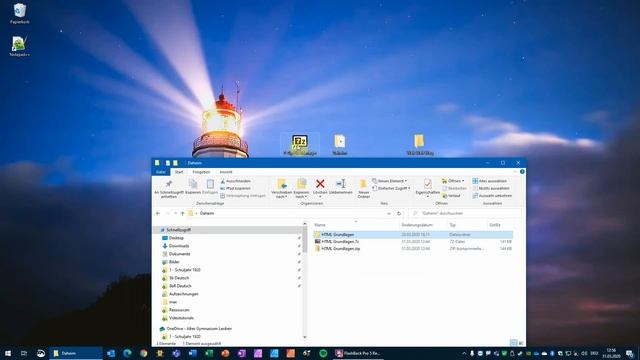Screen dimensions: 640x360
Task: Open Desktop in the navigation pane
Action: (x=176, y=238)
